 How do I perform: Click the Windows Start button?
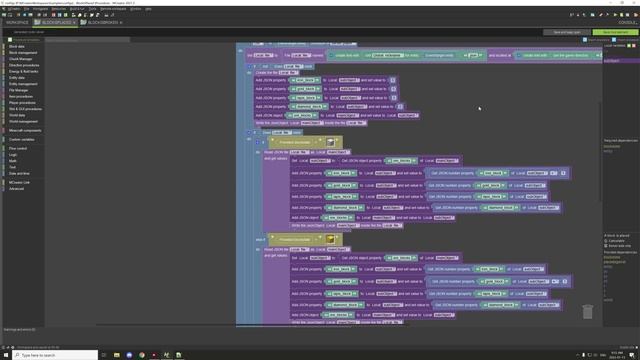[x=6, y=355]
